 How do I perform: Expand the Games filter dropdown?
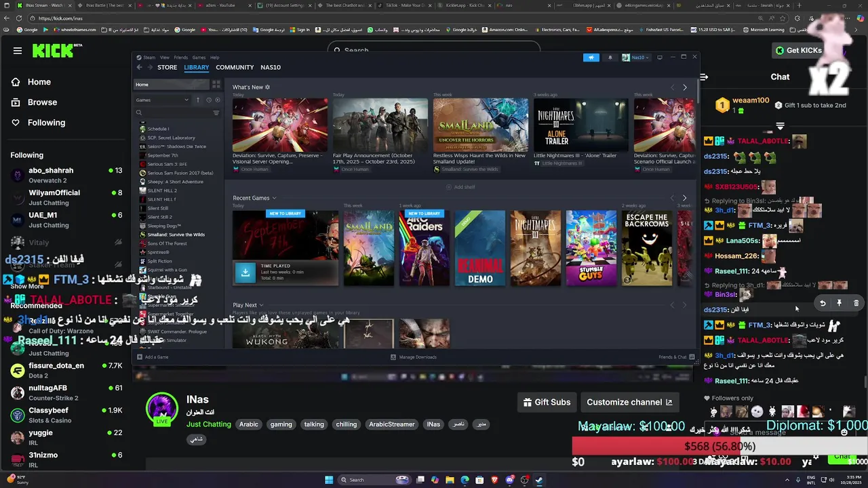click(162, 100)
